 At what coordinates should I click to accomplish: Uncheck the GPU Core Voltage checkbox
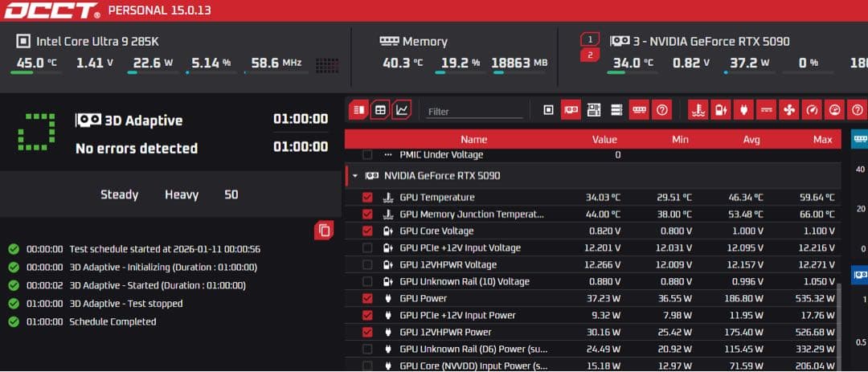[x=367, y=231]
